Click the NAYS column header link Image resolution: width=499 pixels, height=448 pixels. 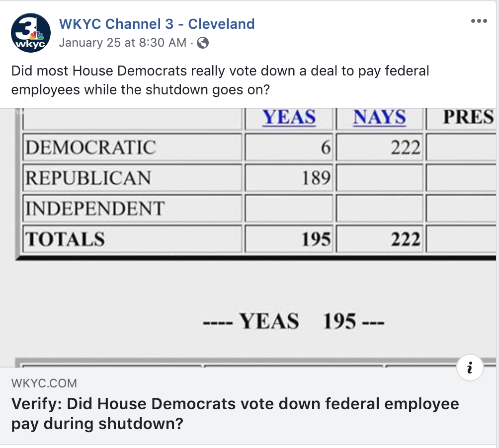click(380, 117)
